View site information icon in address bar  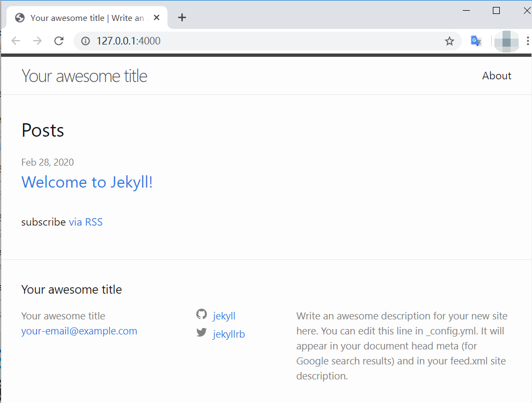click(85, 41)
